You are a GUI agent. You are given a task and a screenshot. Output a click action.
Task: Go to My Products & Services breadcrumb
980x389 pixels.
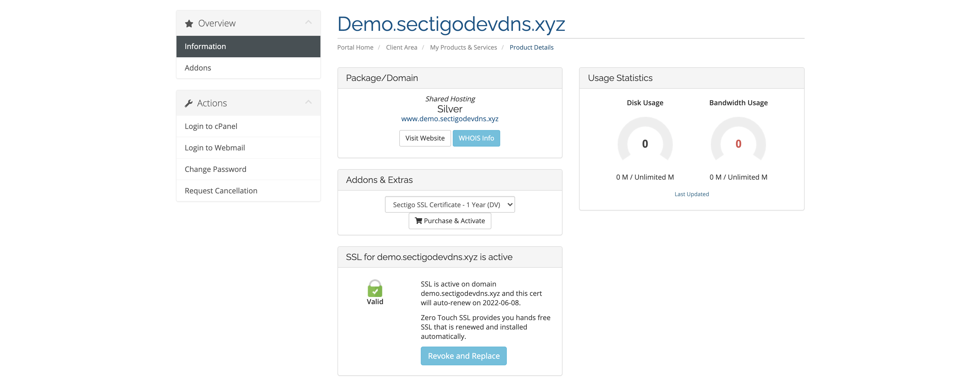click(463, 48)
